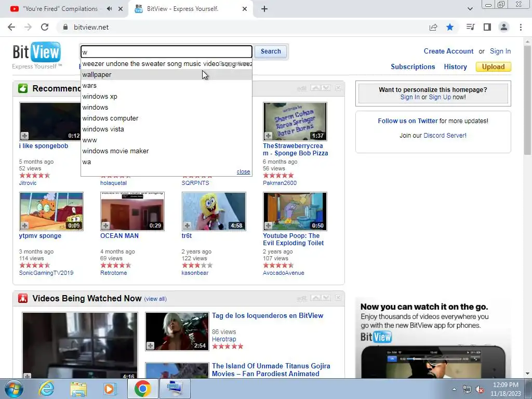Choose 'windows xp' suggestion
Image resolution: width=532 pixels, height=399 pixels.
click(166, 96)
